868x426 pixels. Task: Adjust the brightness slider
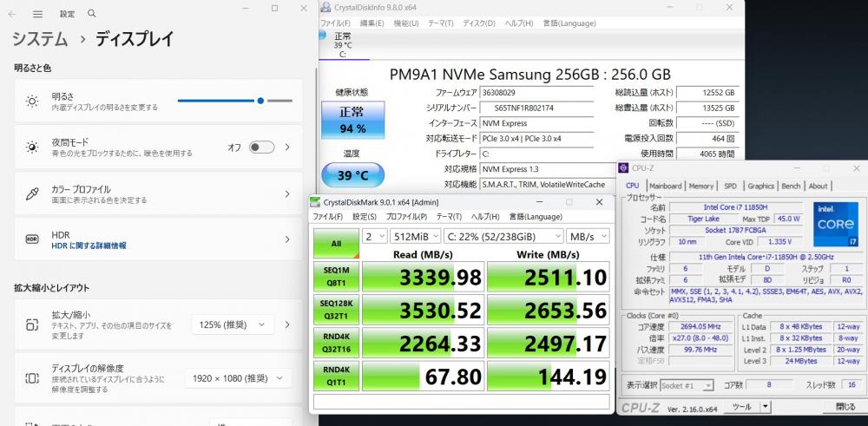[x=234, y=101]
